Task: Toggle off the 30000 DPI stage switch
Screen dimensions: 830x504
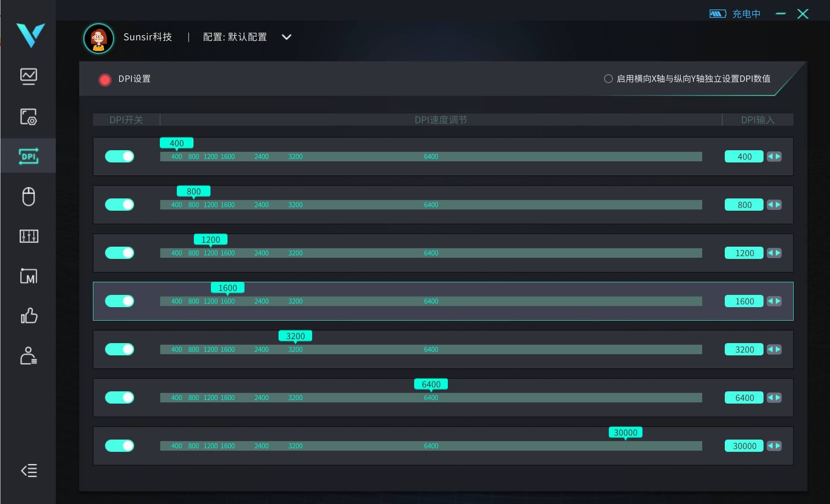Action: coord(119,446)
